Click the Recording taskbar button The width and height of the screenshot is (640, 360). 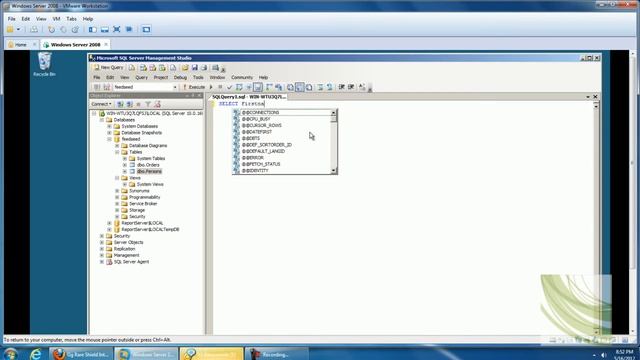pyautogui.click(x=277, y=354)
